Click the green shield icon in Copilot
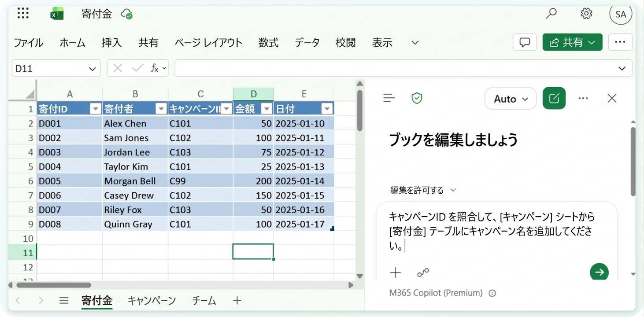This screenshot has width=644, height=317. click(x=417, y=98)
